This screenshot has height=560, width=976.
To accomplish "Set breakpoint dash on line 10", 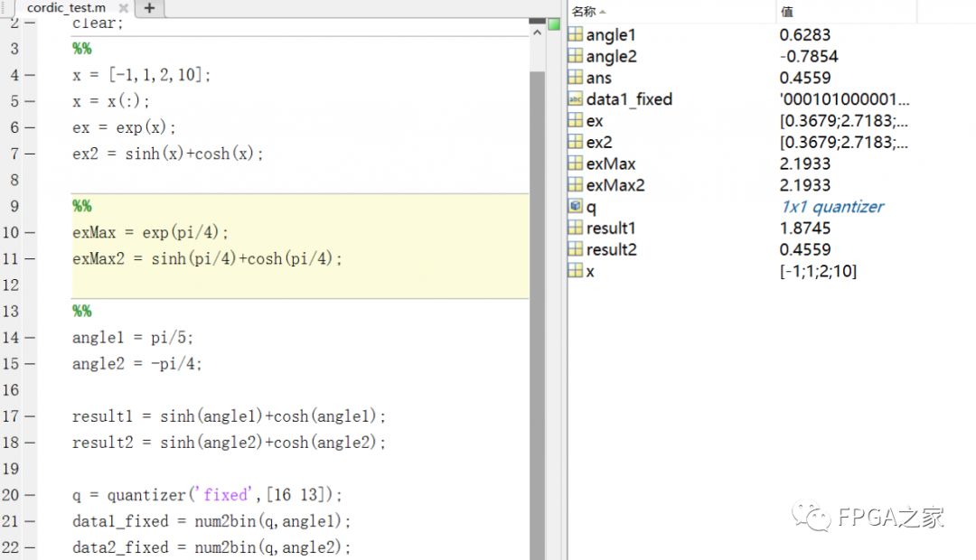I will (29, 233).
